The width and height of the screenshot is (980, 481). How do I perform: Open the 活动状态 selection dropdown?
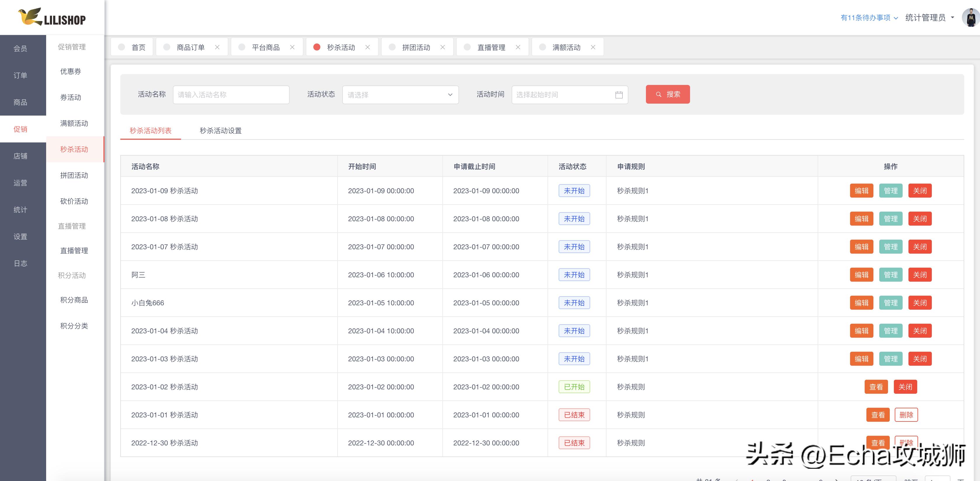tap(400, 95)
